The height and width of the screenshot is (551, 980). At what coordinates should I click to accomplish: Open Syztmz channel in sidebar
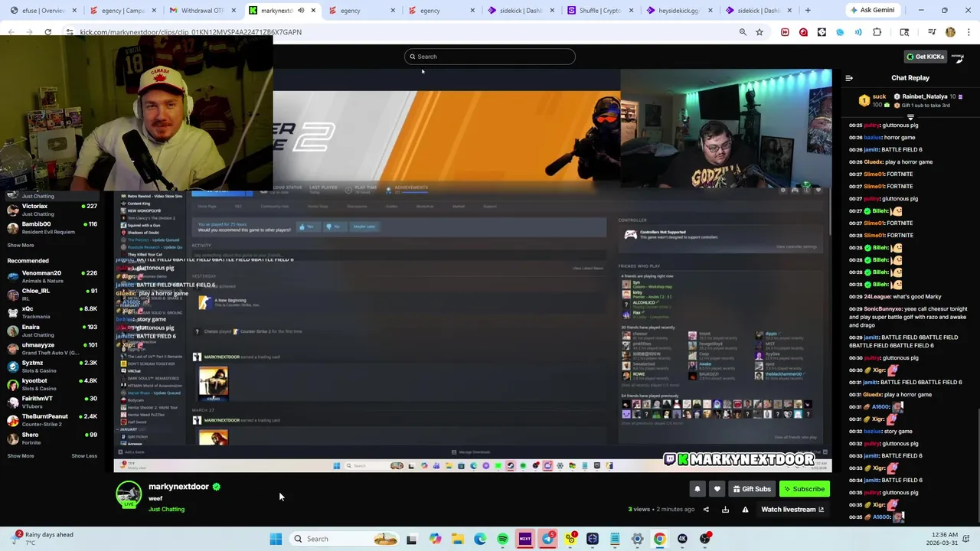tap(52, 367)
